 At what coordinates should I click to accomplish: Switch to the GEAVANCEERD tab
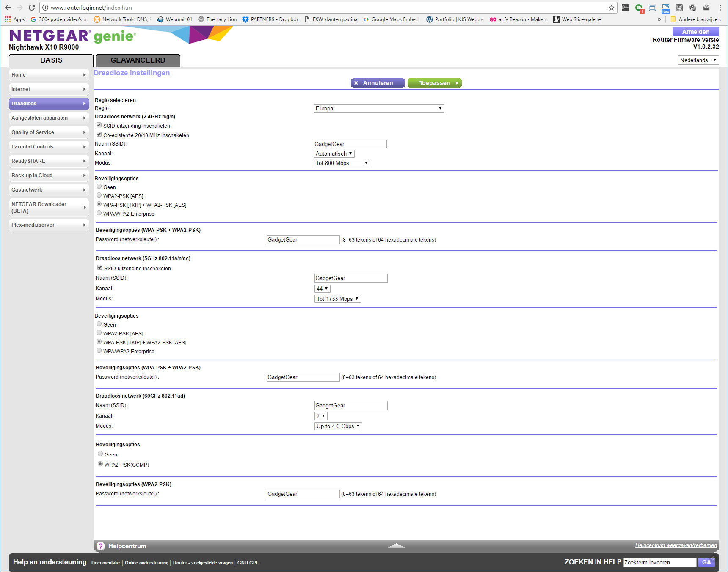(138, 60)
